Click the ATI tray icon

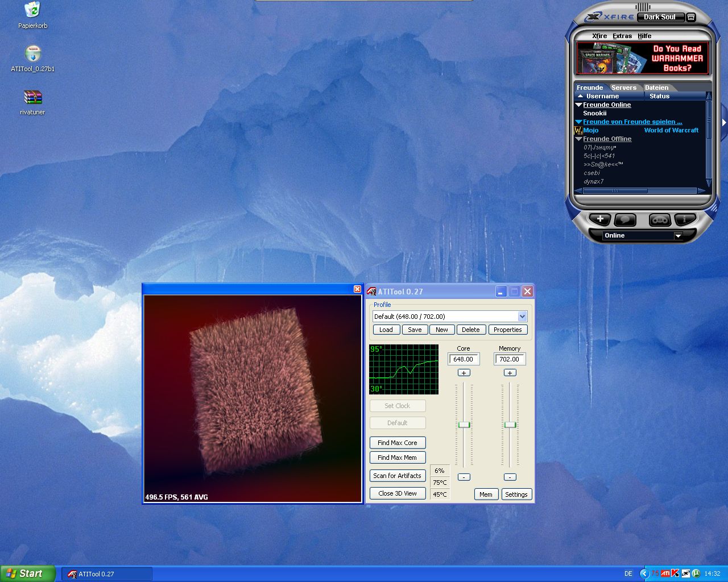pyautogui.click(x=665, y=573)
